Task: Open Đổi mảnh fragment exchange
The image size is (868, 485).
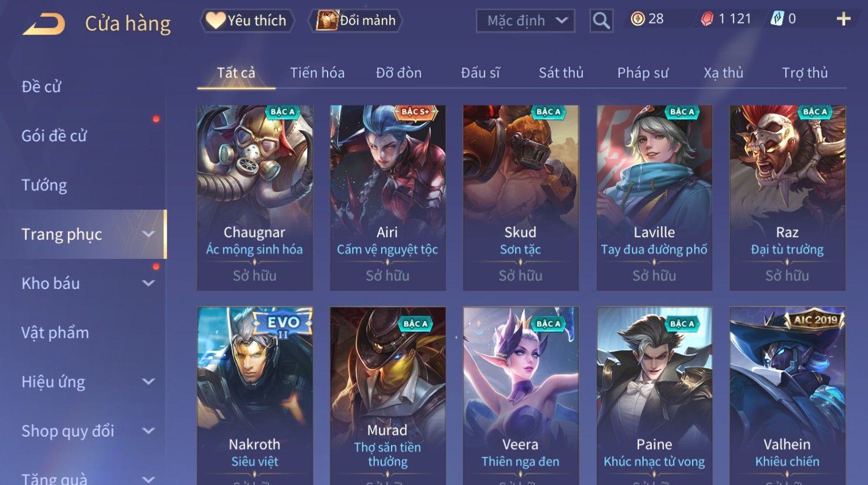Action: pos(355,21)
